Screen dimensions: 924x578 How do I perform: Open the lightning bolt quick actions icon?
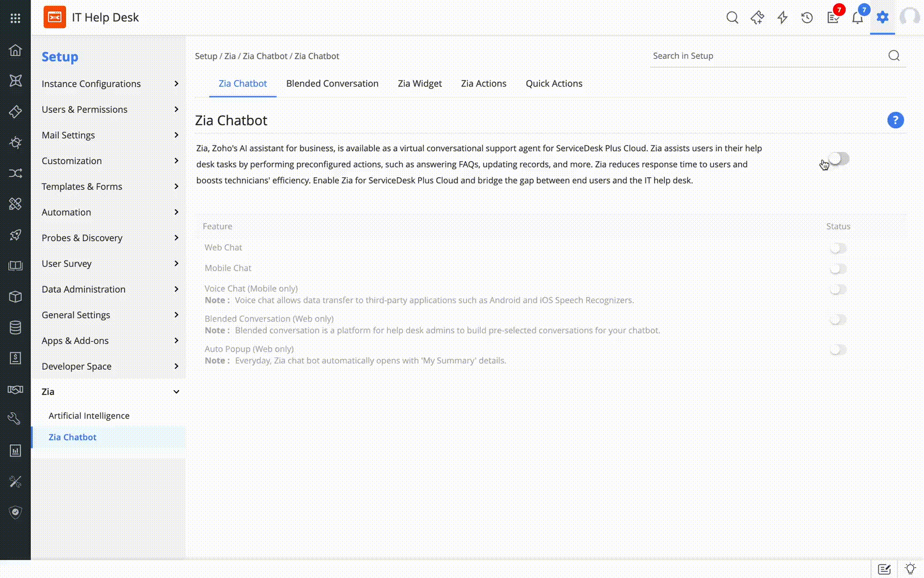(782, 18)
